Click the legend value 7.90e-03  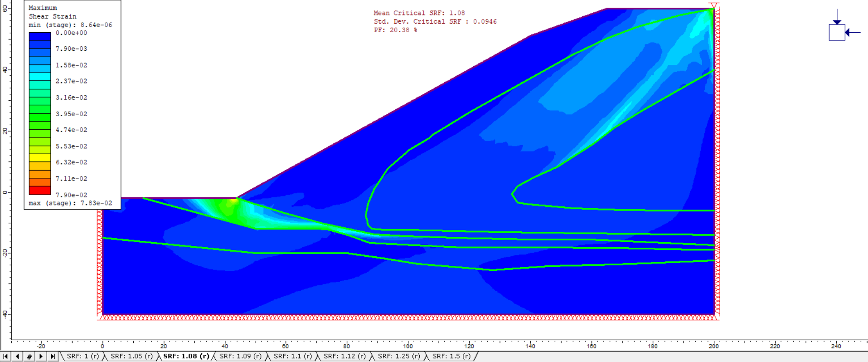71,49
